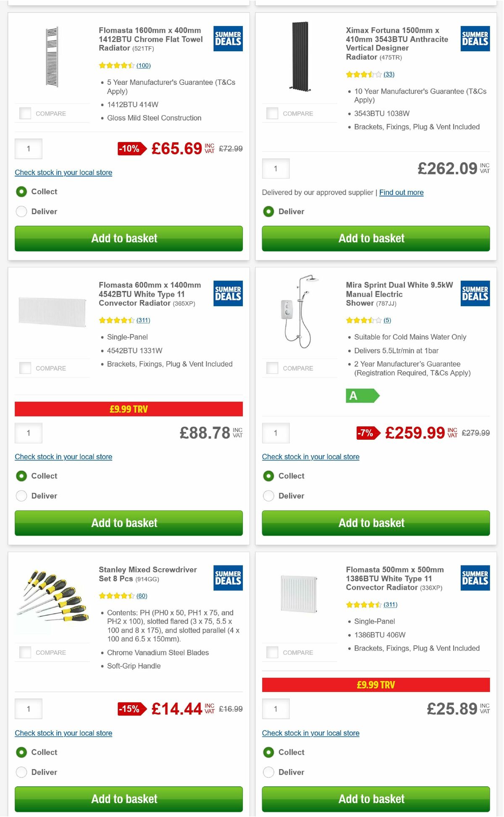Click the £9.99 TRV red banner
504x817 pixels.
pyautogui.click(x=129, y=408)
